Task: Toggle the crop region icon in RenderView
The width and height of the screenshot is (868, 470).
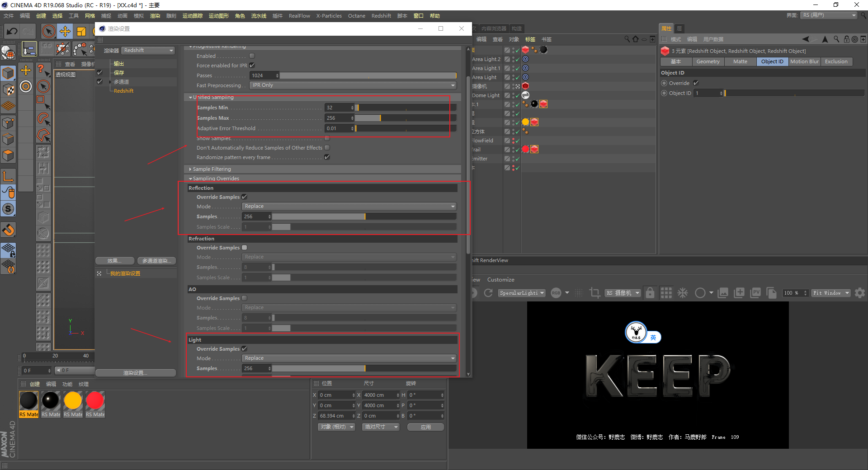Action: click(x=595, y=293)
